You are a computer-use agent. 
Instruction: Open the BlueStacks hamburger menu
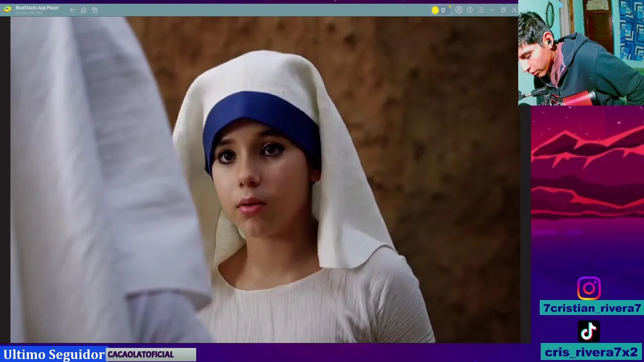(x=481, y=10)
